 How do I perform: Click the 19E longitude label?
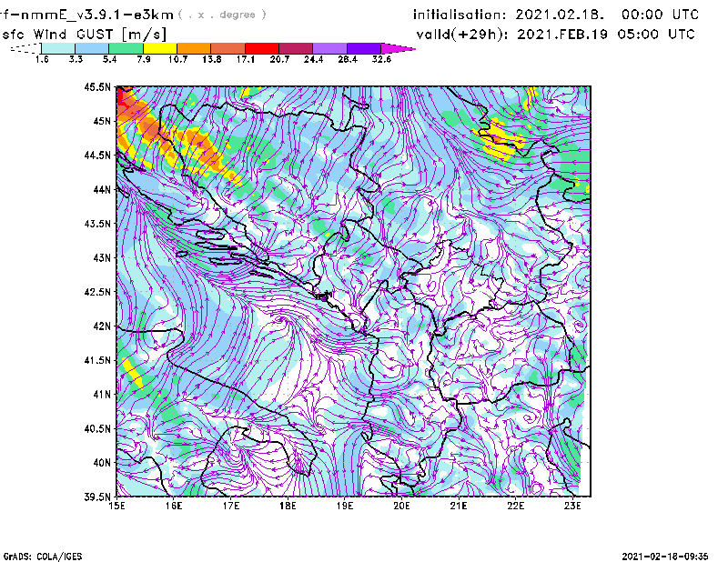click(345, 506)
